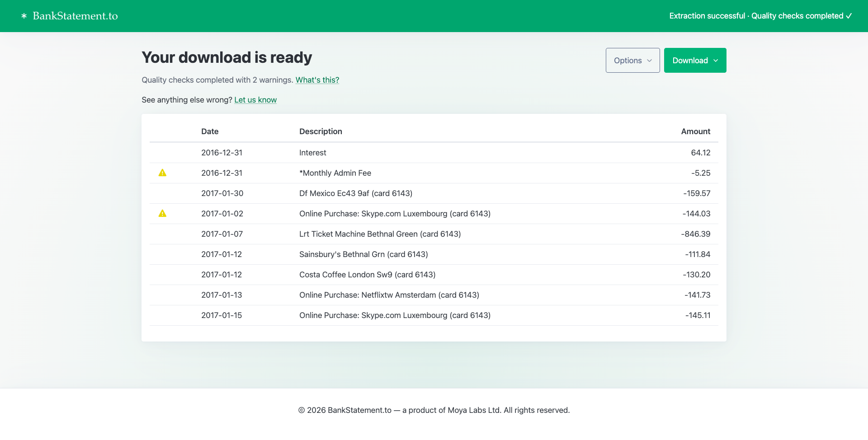Select the Sainsbury's Bethnal Grn description

363,254
